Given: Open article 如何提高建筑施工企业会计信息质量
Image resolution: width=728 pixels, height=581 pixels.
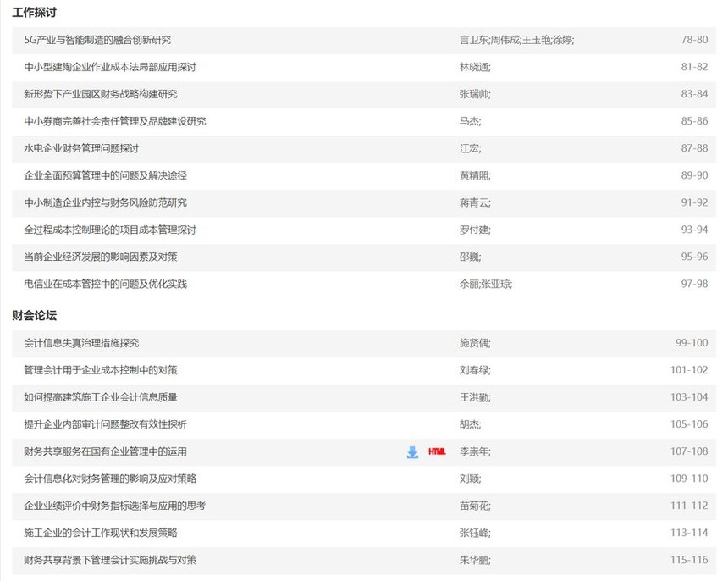Looking at the screenshot, I should 101,397.
